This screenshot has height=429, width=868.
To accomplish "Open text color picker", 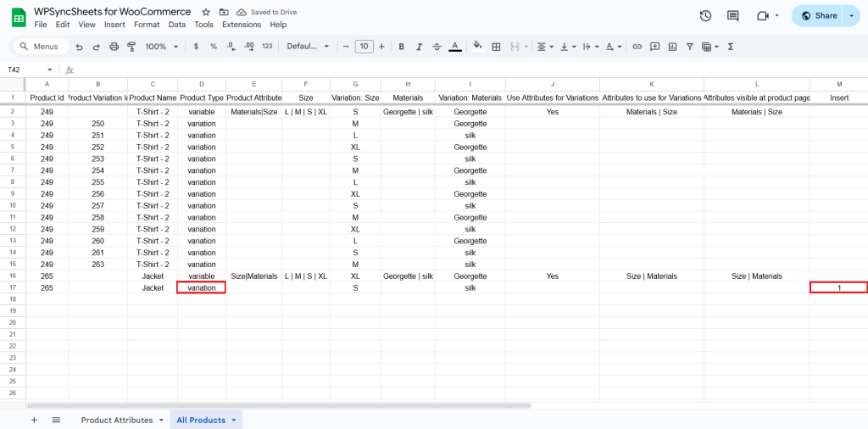I will click(455, 47).
